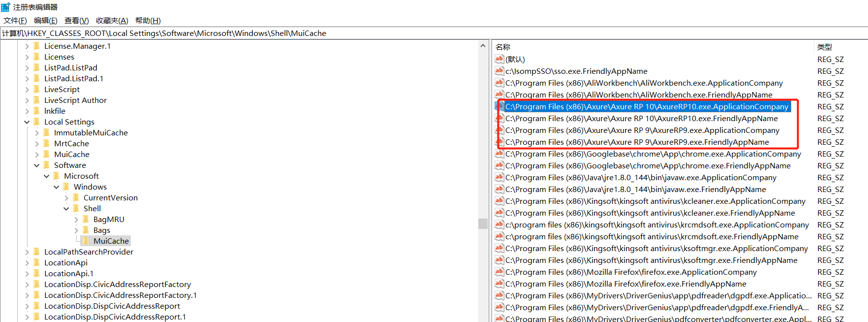Image resolution: width=868 pixels, height=322 pixels.
Task: Select the Bags folder icon
Action: coord(86,230)
